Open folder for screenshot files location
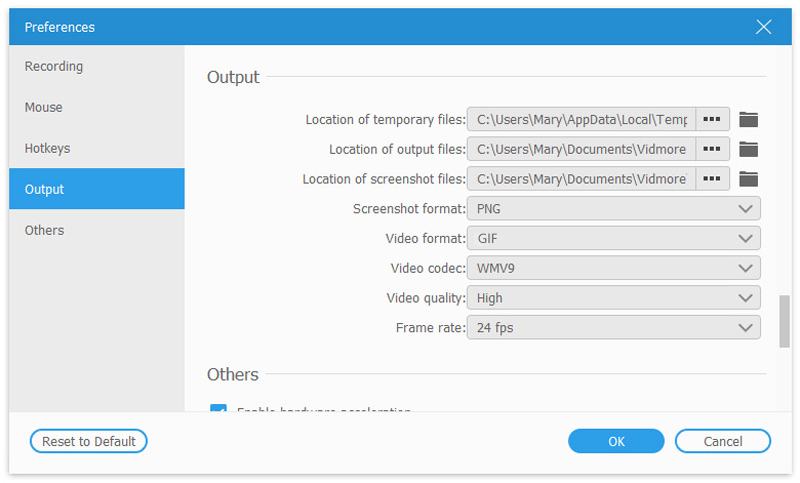 click(x=748, y=180)
